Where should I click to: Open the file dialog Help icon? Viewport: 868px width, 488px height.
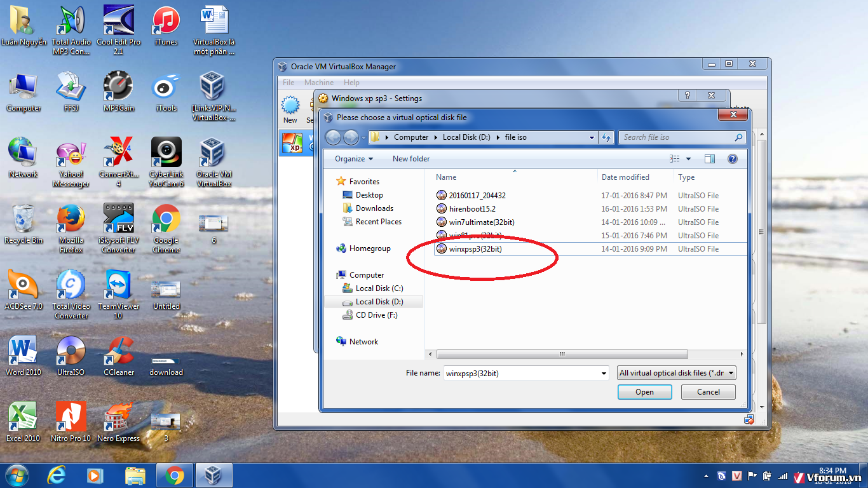(x=733, y=159)
